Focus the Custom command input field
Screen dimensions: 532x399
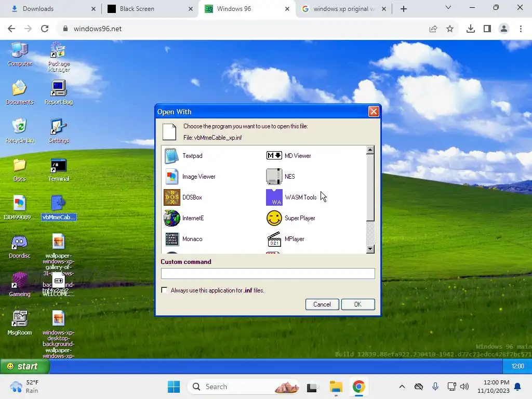[x=268, y=273]
